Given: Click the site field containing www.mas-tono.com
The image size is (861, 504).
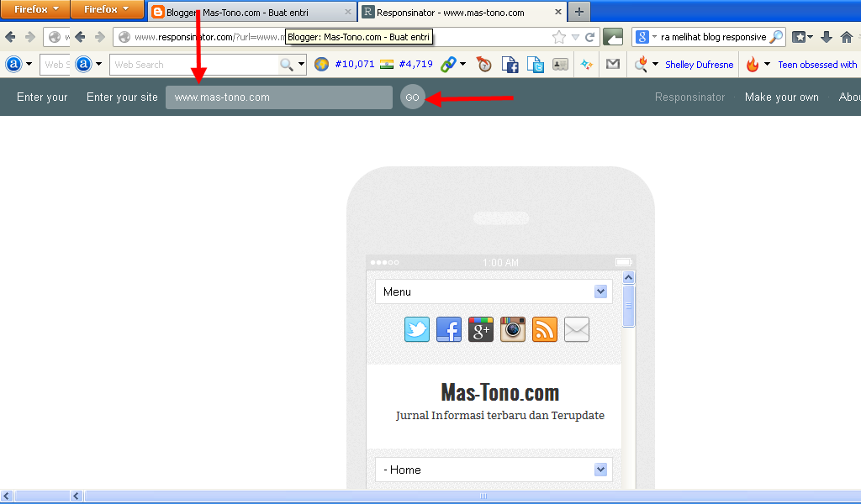Looking at the screenshot, I should pos(279,97).
